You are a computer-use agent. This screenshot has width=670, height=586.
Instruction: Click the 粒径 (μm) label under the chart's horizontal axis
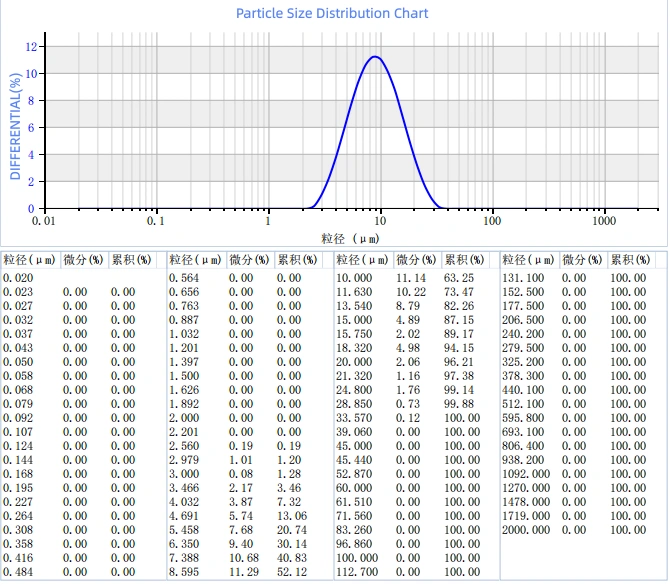coord(350,239)
